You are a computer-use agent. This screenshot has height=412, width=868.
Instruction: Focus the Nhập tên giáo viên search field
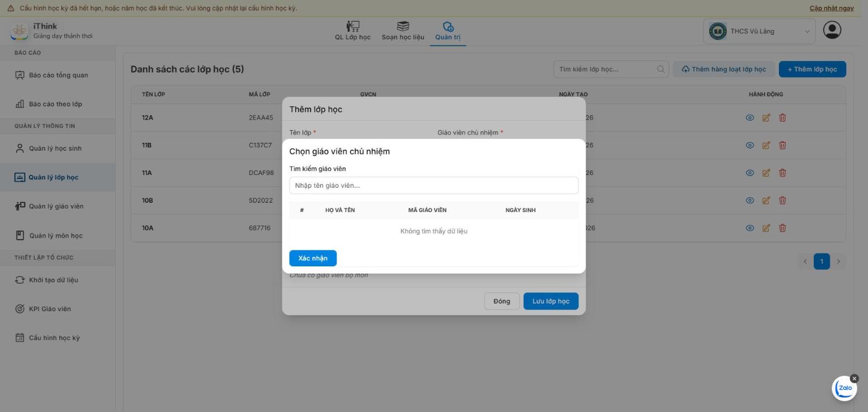click(434, 186)
